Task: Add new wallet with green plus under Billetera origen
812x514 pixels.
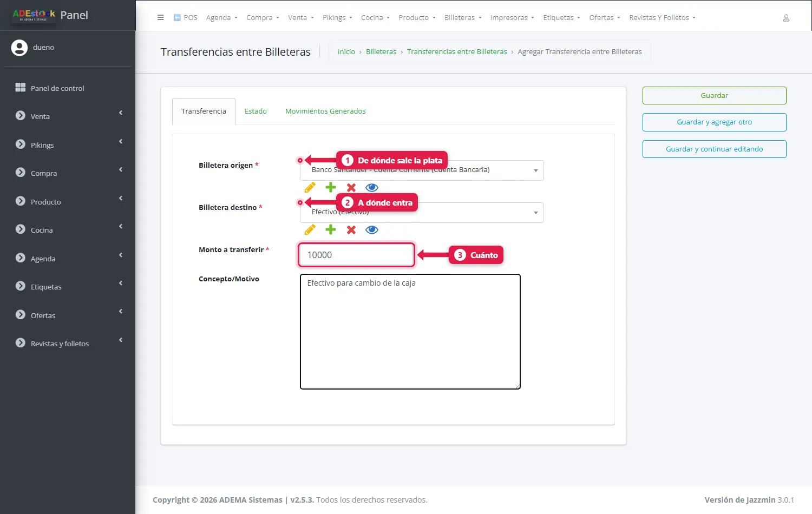Action: 331,188
